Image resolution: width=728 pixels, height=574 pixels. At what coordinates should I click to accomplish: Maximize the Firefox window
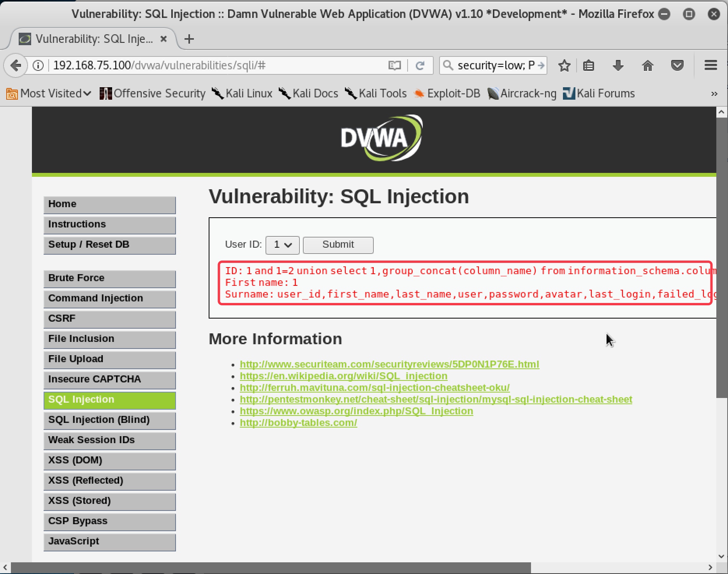pyautogui.click(x=689, y=14)
